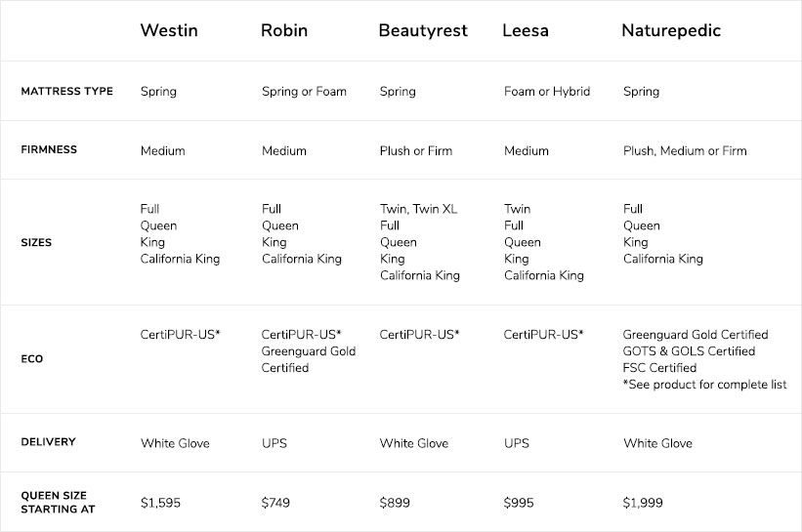Click the Leesa brand header

pos(526,30)
